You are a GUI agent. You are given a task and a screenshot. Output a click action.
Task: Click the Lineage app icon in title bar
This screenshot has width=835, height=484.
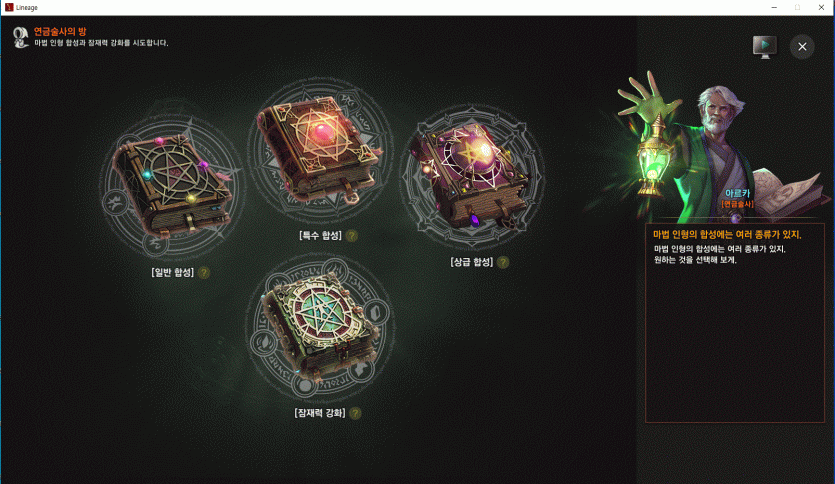point(9,7)
